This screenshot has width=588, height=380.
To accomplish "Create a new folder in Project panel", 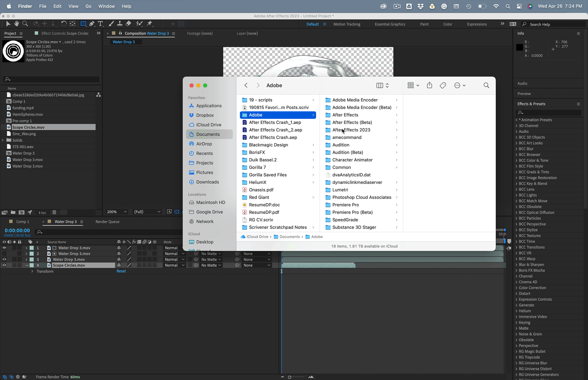I will pyautogui.click(x=13, y=212).
